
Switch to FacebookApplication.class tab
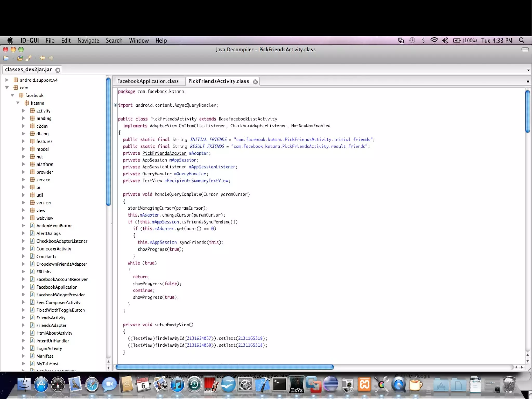coord(148,81)
